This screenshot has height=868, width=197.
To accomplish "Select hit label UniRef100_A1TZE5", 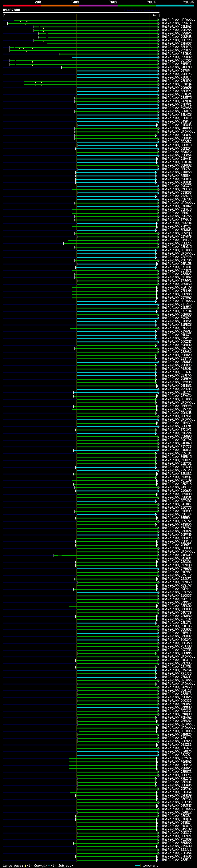I will click(x=177, y=304).
